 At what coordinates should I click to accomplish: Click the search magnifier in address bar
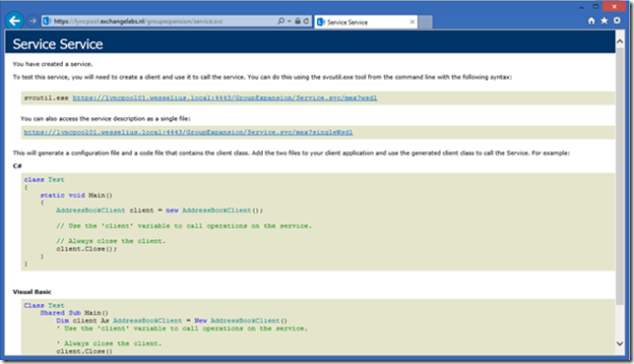(281, 21)
